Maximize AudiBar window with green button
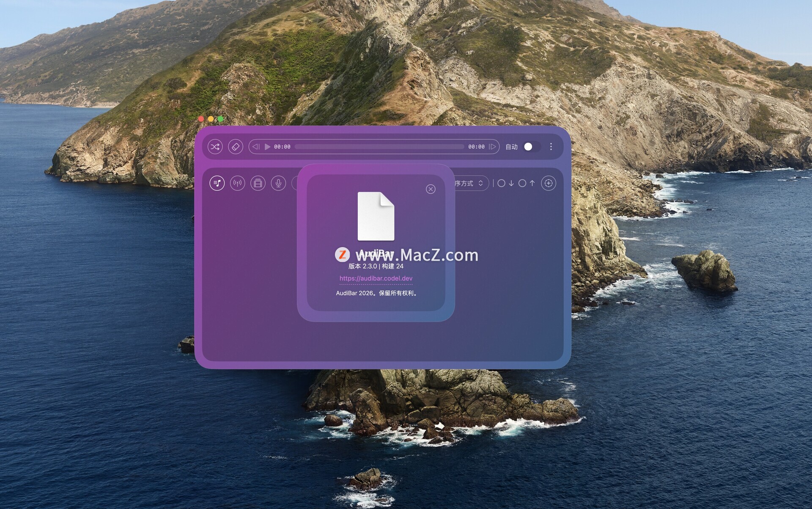Screen dimensions: 812x509 tap(220, 119)
